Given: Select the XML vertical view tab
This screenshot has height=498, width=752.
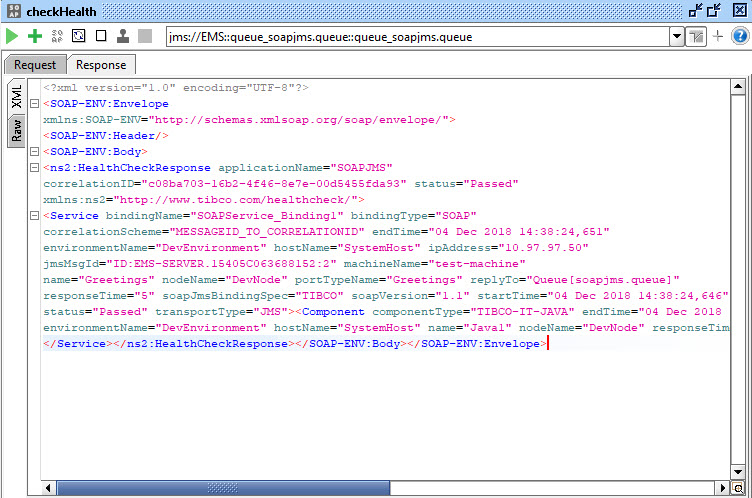Looking at the screenshot, I should coord(17,97).
